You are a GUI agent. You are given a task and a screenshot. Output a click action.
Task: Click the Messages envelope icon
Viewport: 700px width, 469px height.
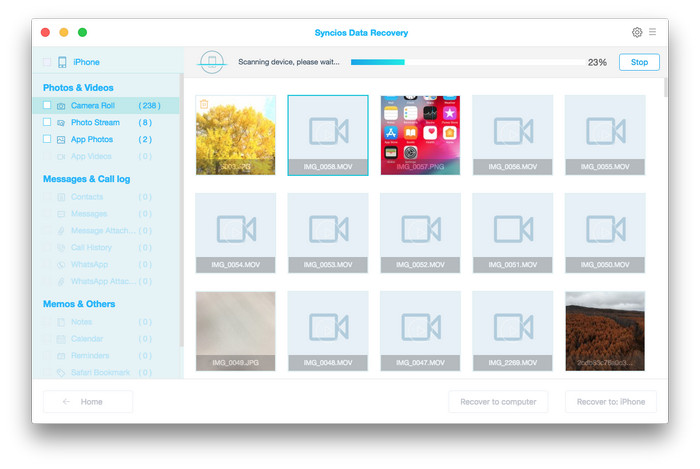[61, 214]
